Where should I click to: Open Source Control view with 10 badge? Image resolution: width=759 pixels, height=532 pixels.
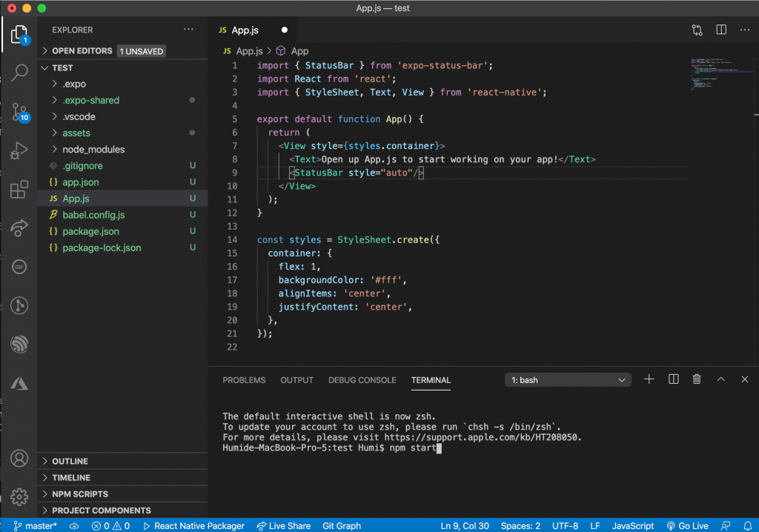[19, 112]
